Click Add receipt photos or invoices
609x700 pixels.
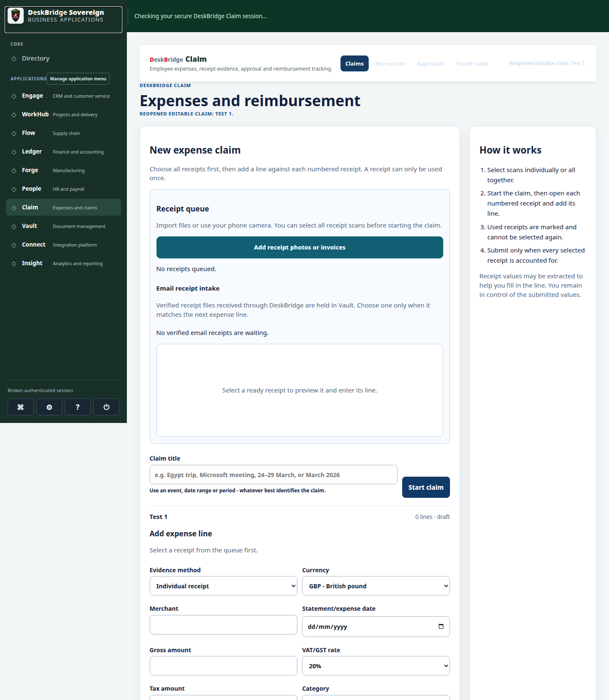[299, 247]
